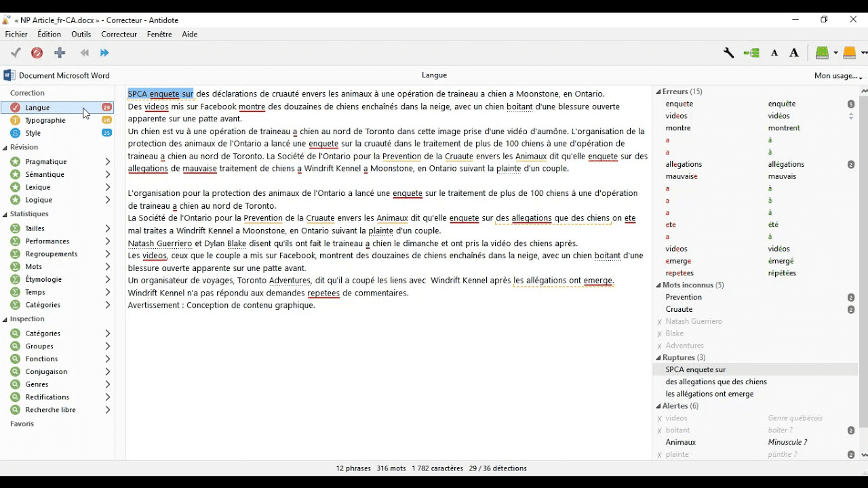Click the Logique star icon
The height and width of the screenshot is (488, 868).
(15, 200)
